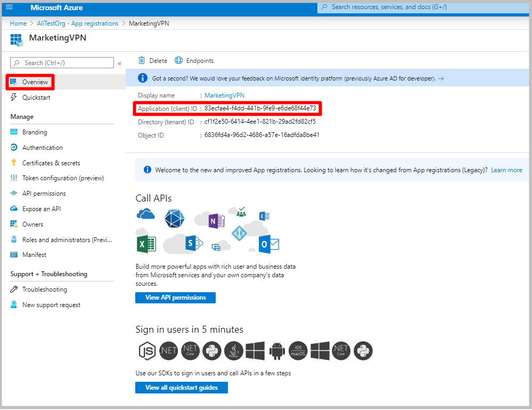Viewport: 532px width, 410px height.
Task: Click the Authentication arrow icon
Action: pos(13,148)
